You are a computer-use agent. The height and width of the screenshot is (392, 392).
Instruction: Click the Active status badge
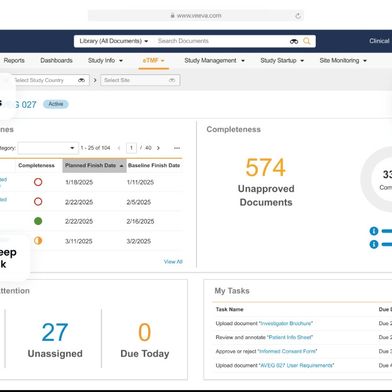pyautogui.click(x=56, y=104)
